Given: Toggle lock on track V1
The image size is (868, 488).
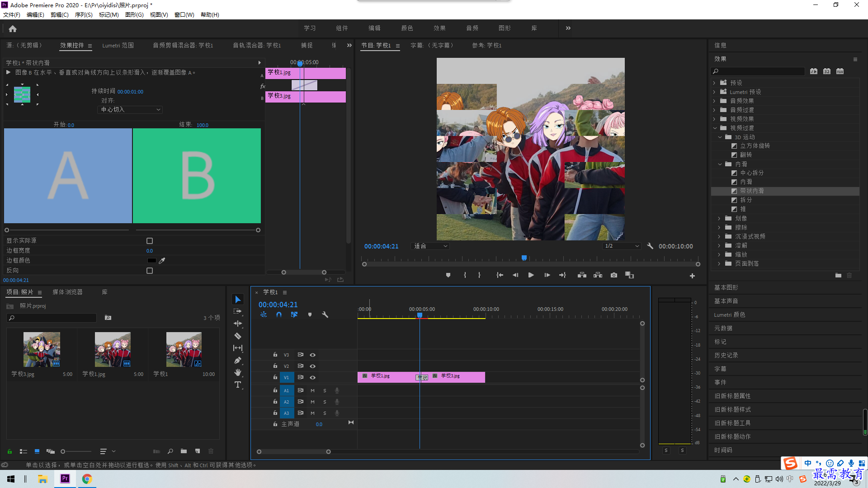Looking at the screenshot, I should [x=275, y=377].
